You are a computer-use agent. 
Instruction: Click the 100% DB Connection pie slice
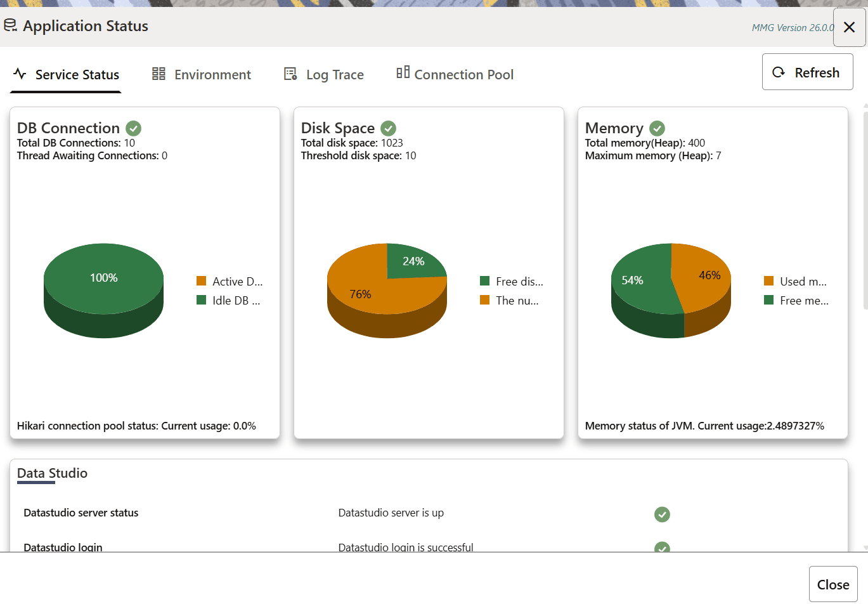pyautogui.click(x=103, y=277)
